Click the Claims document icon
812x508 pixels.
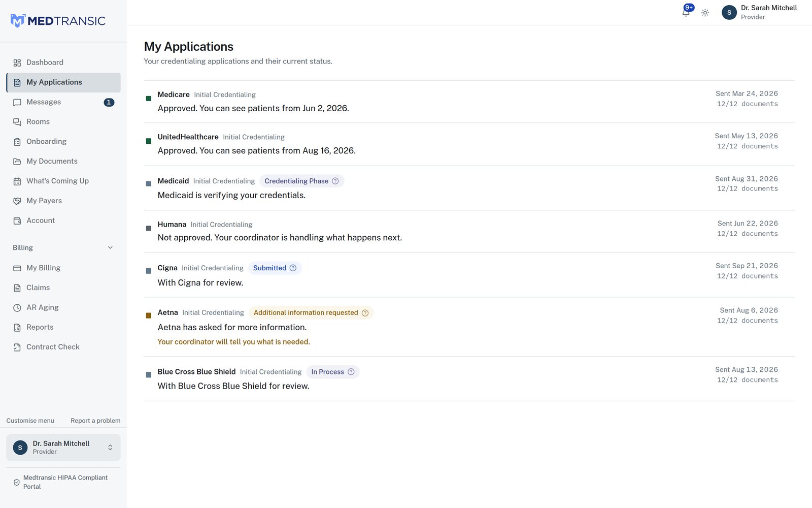tap(17, 288)
